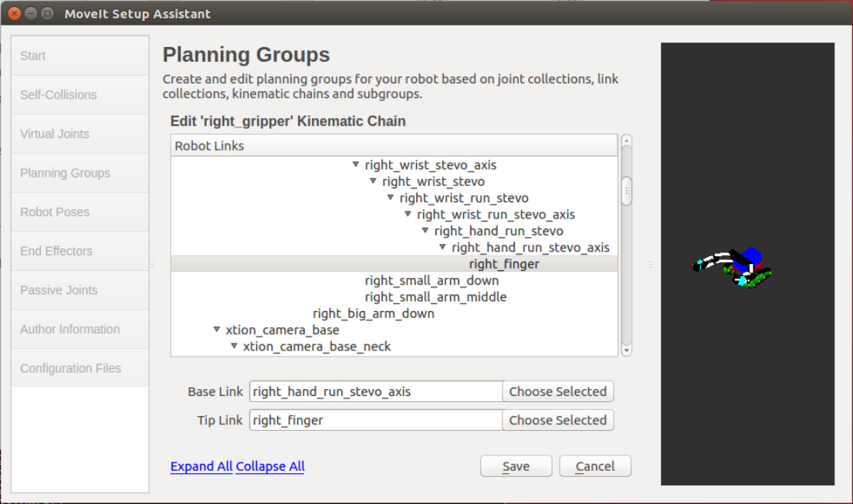The width and height of the screenshot is (853, 504).
Task: Open the Passive Joints step
Action: coord(80,290)
